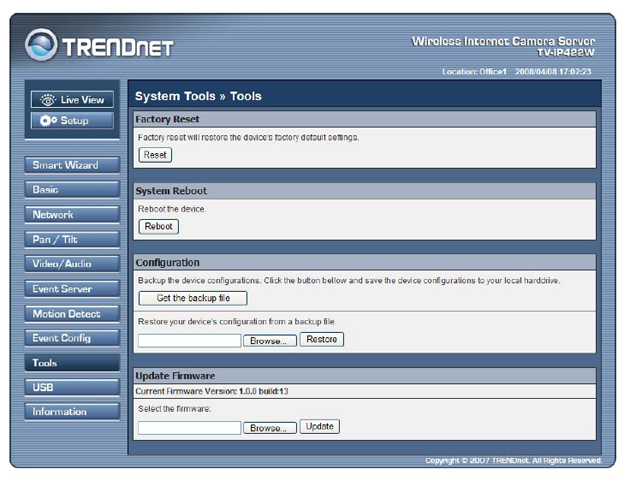Click the 2008/04/08 date and time text

click(553, 72)
